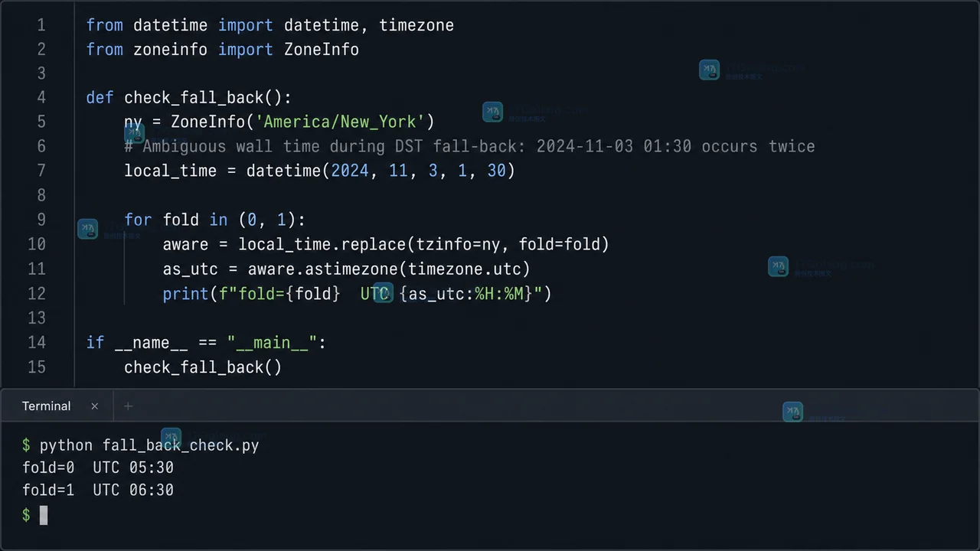The image size is (980, 551).
Task: Click line number 15 in the gutter
Action: [37, 367]
